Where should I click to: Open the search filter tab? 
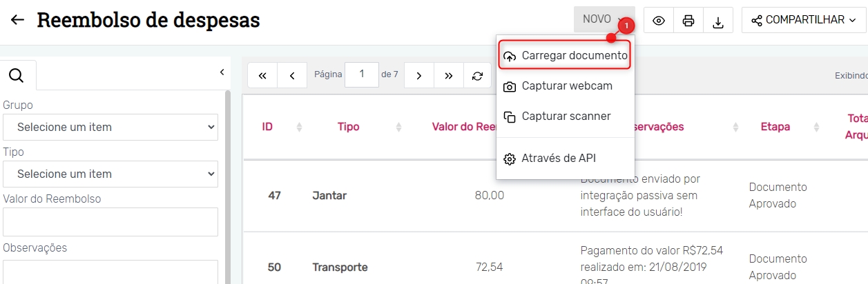pos(17,75)
